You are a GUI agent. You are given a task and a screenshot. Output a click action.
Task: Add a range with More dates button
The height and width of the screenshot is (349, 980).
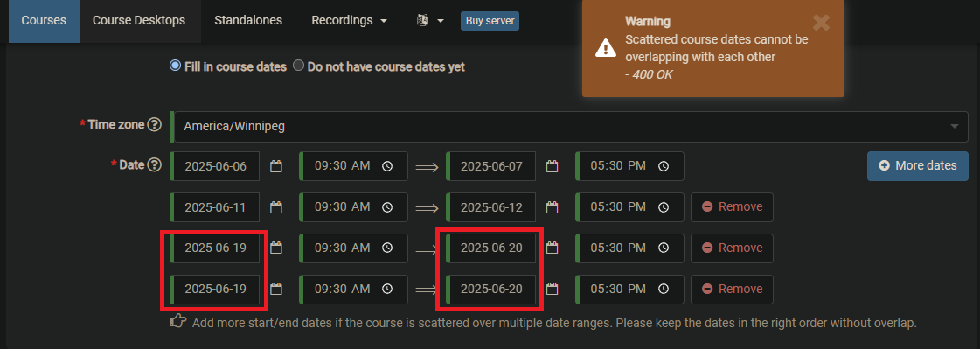click(918, 165)
